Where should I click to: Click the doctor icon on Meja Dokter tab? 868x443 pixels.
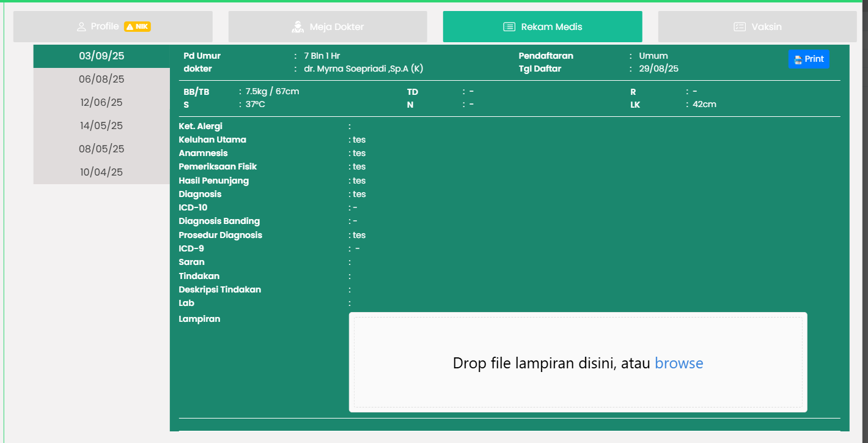[x=298, y=26]
